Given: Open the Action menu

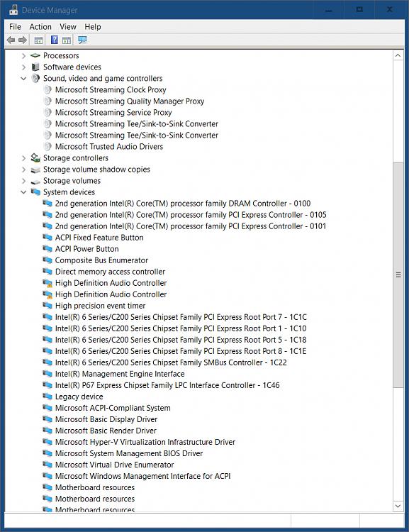Looking at the screenshot, I should 40,27.
